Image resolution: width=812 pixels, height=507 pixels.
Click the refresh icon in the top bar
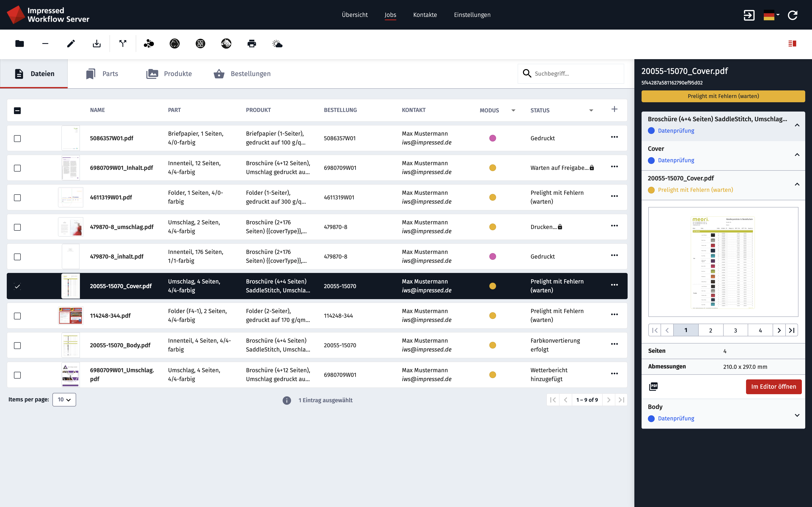[793, 15]
